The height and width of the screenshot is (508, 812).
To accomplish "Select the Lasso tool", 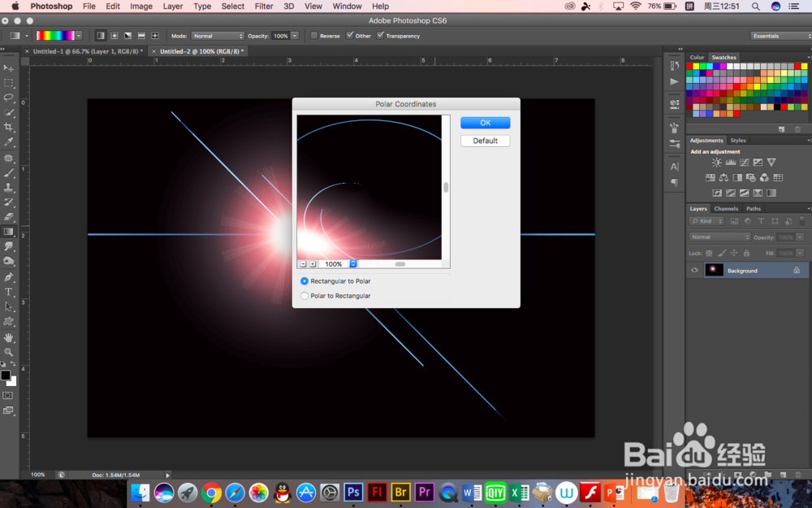I will pos(8,98).
